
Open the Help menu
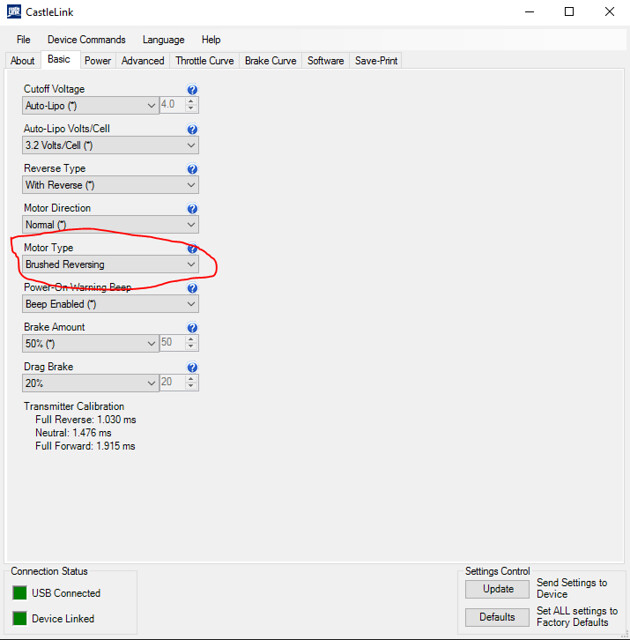pos(211,40)
